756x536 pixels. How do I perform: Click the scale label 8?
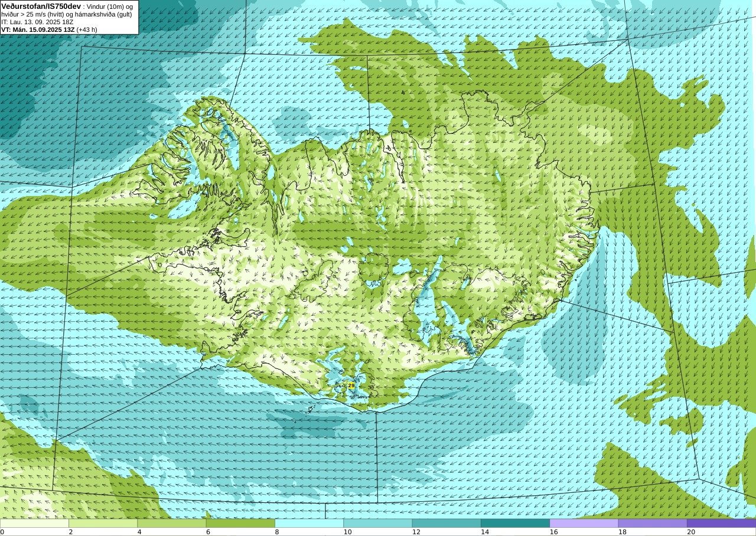point(277,532)
